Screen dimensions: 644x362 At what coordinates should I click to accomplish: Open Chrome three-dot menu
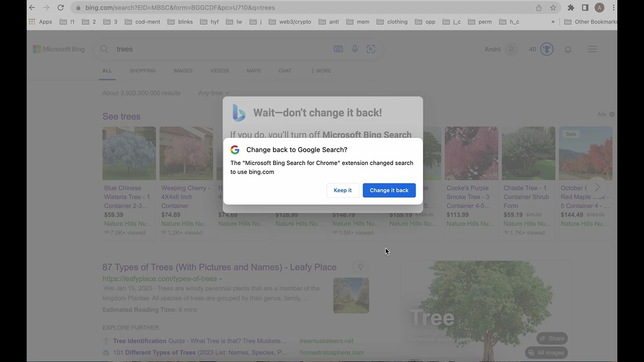pos(614,8)
